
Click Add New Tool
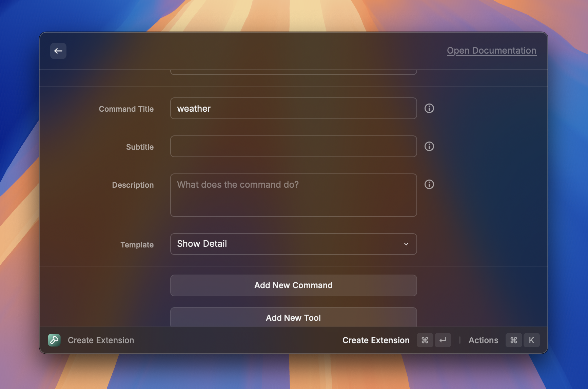pyautogui.click(x=293, y=318)
